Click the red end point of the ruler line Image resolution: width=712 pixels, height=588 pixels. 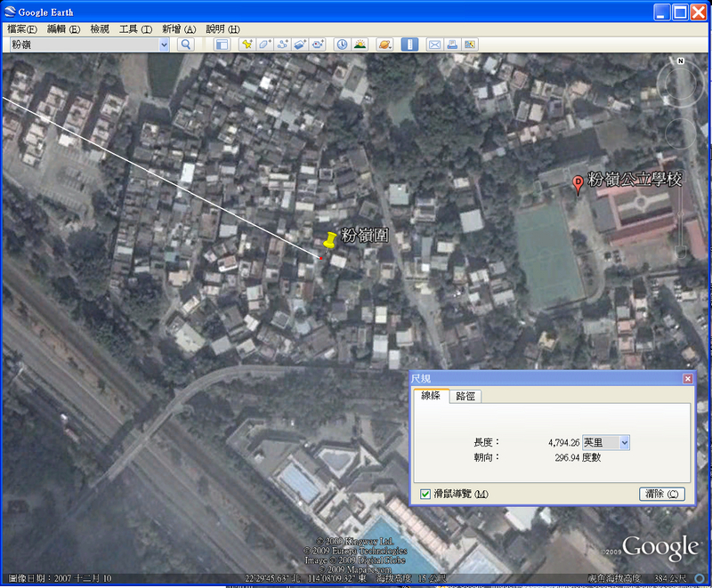pyautogui.click(x=320, y=258)
